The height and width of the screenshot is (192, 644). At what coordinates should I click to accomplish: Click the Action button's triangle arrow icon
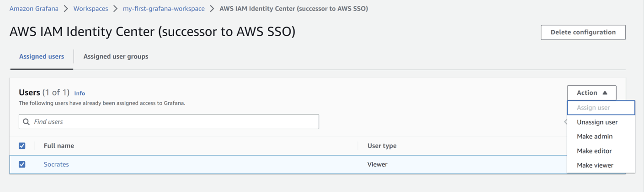(605, 93)
